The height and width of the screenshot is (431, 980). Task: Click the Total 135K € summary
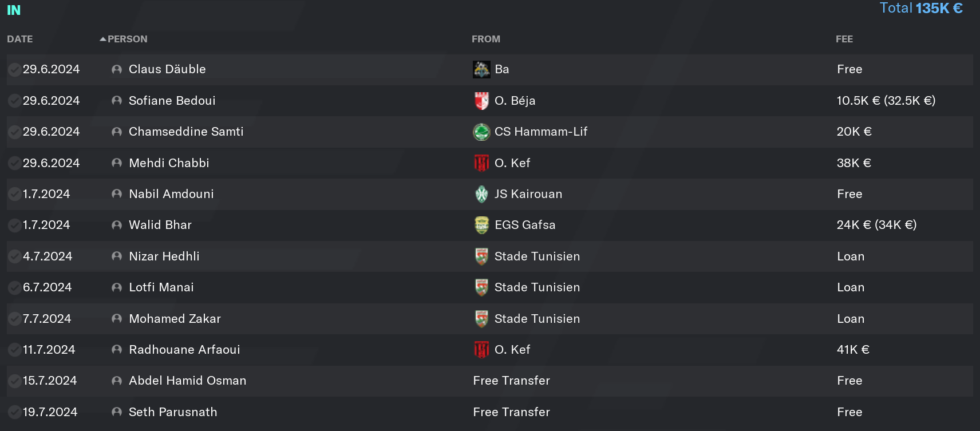(921, 8)
